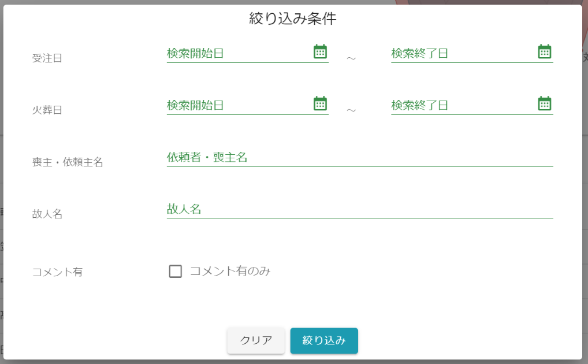
Task: Click the 火葬日 row label
Action: [x=47, y=110]
